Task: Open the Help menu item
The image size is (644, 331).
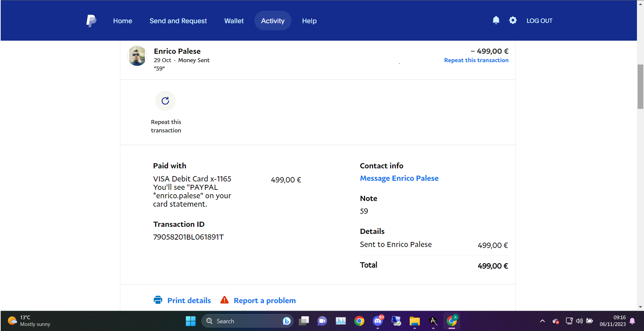Action: click(309, 21)
